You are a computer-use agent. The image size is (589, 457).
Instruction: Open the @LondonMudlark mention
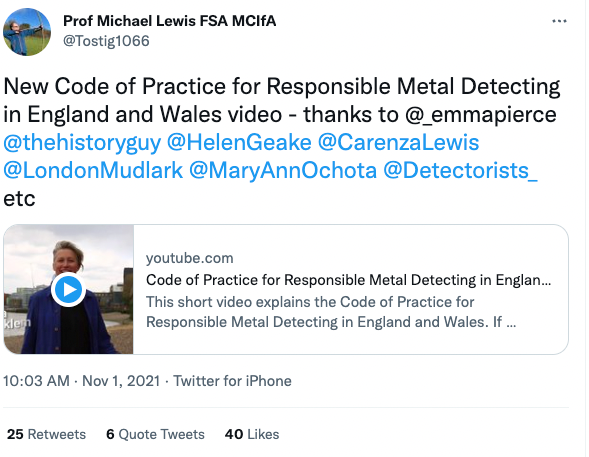pyautogui.click(x=93, y=170)
